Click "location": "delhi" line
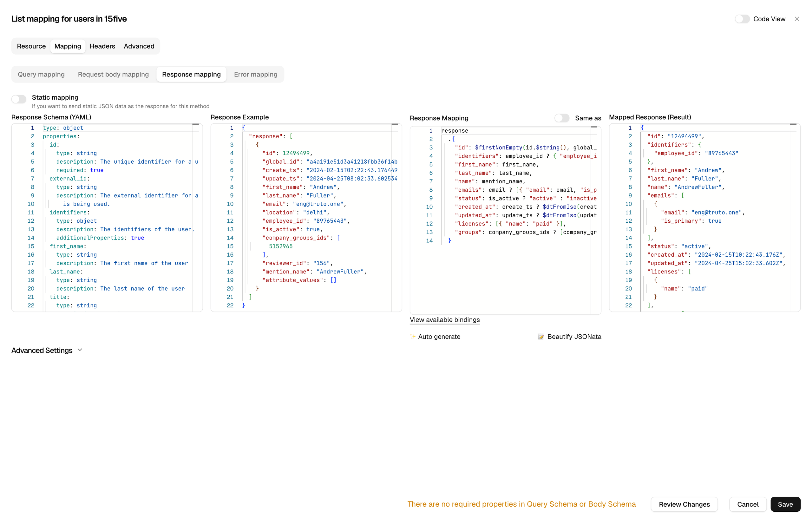Screen dimensions: 812x525 pyautogui.click(x=295, y=213)
